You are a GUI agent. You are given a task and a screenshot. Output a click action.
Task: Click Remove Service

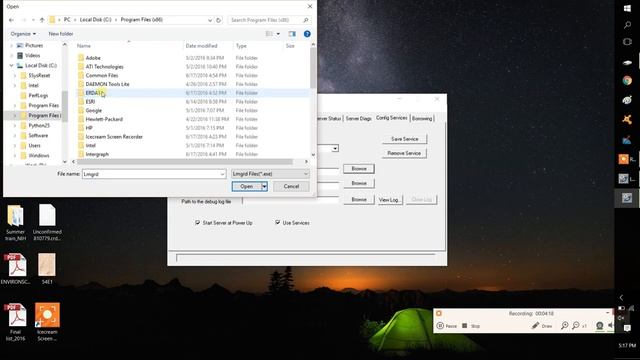point(404,153)
